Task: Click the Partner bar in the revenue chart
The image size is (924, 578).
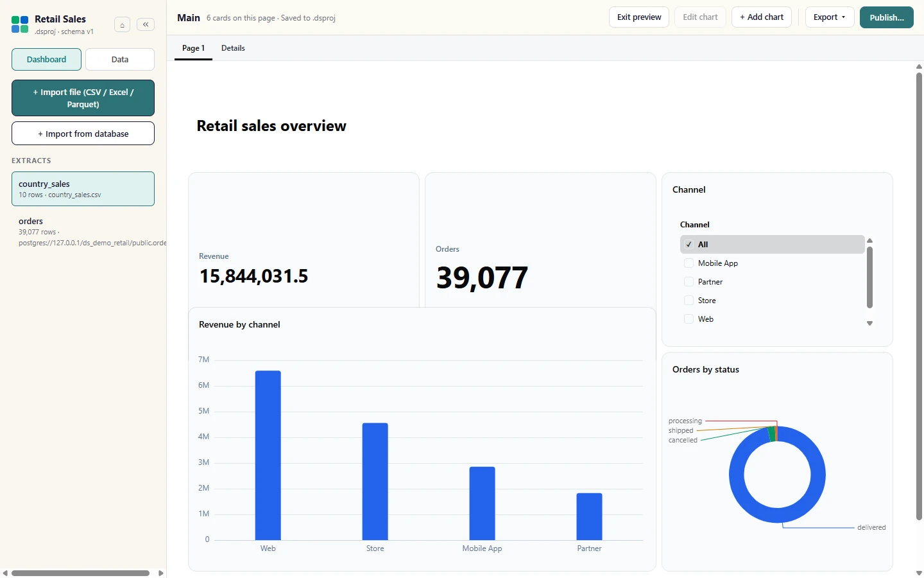Action: point(590,516)
